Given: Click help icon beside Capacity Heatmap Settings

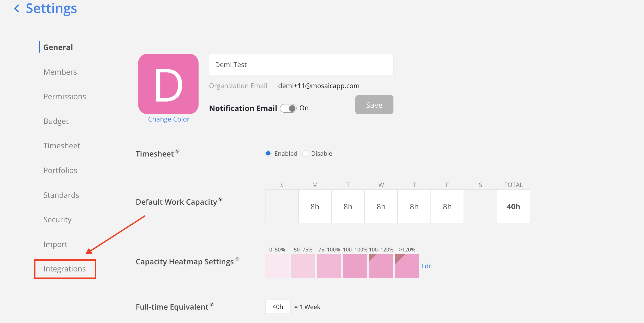Looking at the screenshot, I should 237,259.
